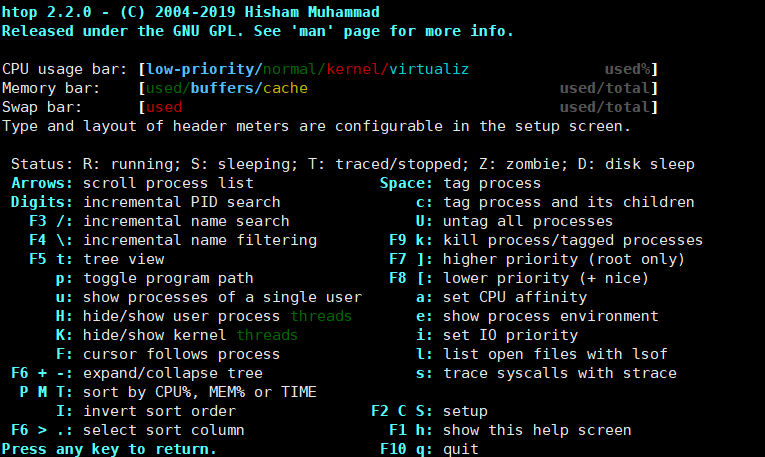765x457 pixels.
Task: Click 'scroll process list' description
Action: (168, 183)
